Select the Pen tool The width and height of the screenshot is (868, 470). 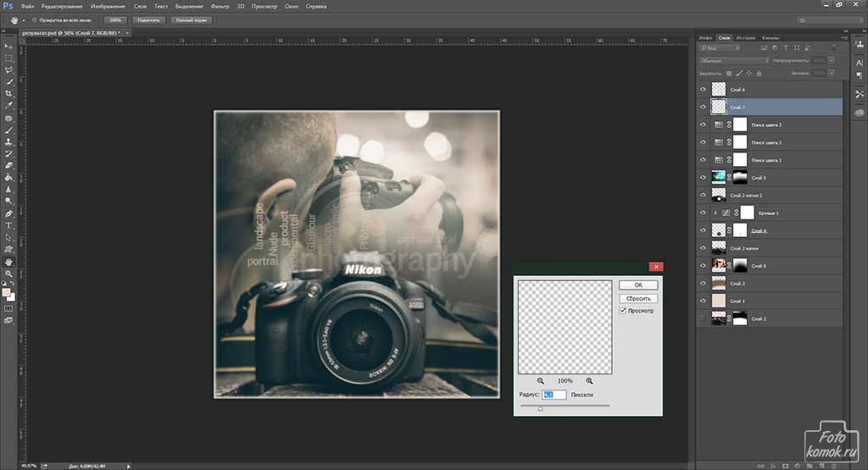[8, 213]
